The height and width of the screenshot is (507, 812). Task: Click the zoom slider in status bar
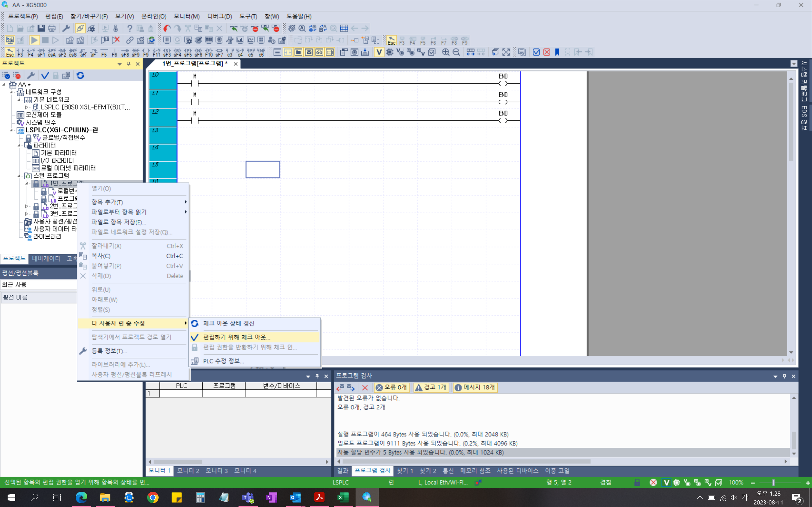[x=773, y=483]
